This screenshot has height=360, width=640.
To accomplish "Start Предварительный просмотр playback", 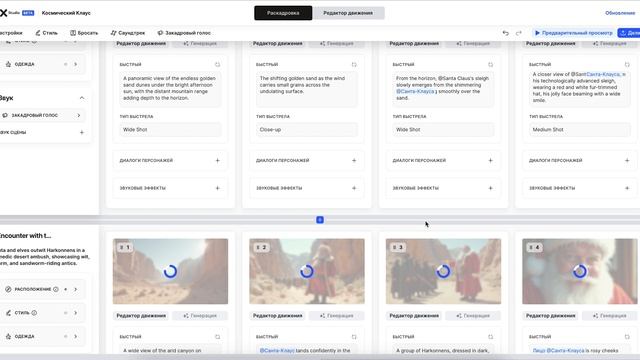I will pos(573,33).
